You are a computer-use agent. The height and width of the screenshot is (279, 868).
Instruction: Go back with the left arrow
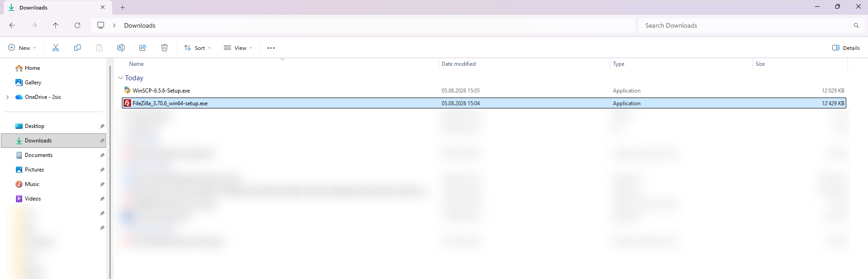(x=12, y=25)
